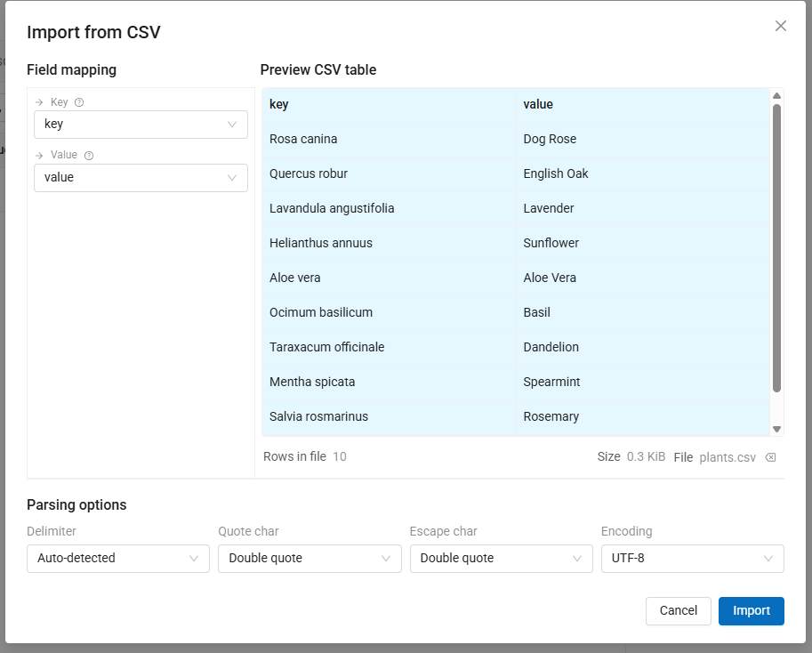The image size is (812, 653).
Task: Select the 'English Oak' cell
Action: click(643, 174)
